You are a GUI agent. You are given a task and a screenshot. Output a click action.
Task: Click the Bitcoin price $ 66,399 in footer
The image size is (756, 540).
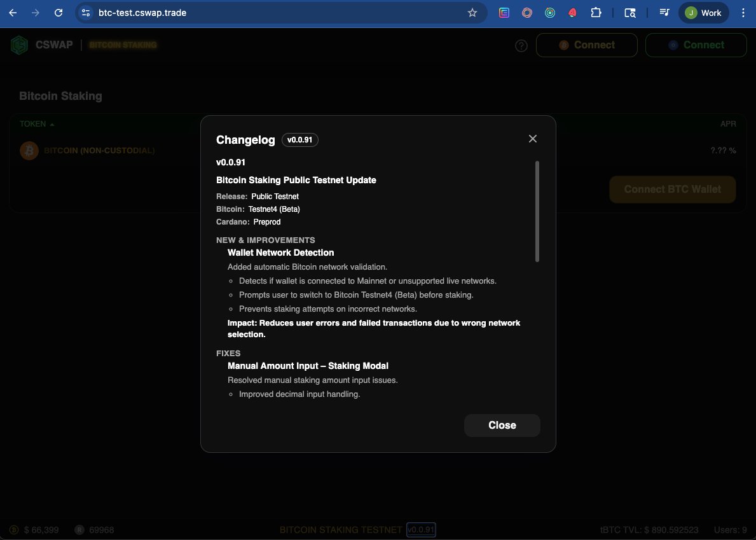[x=41, y=530]
